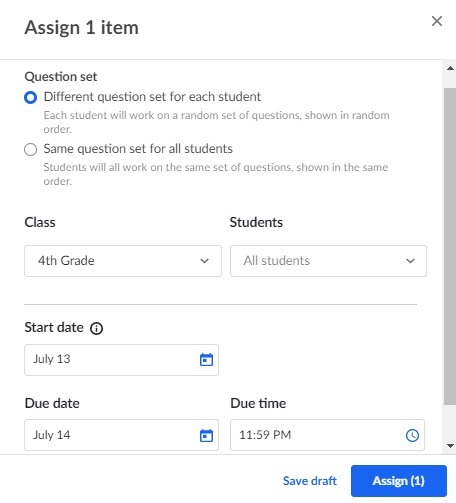
Task: Click the scrollbar down arrow
Action: pos(450,446)
